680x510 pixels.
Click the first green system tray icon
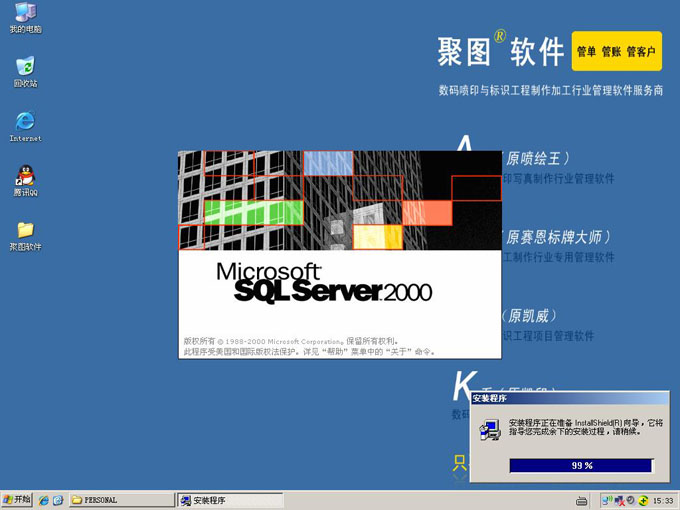607,500
